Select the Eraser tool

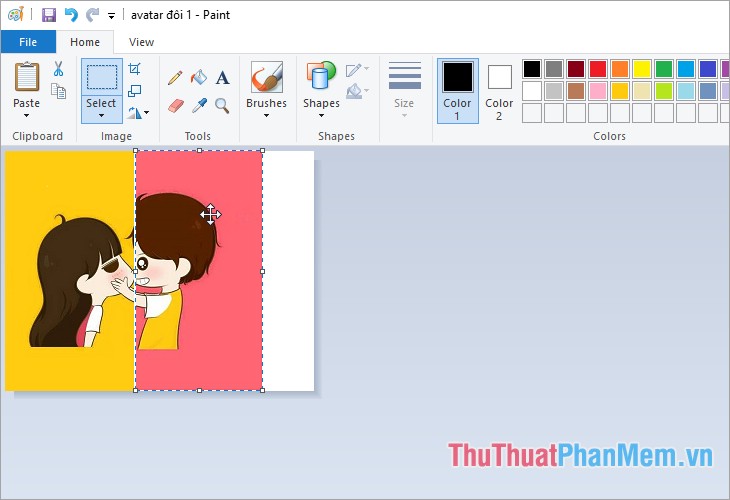(176, 106)
